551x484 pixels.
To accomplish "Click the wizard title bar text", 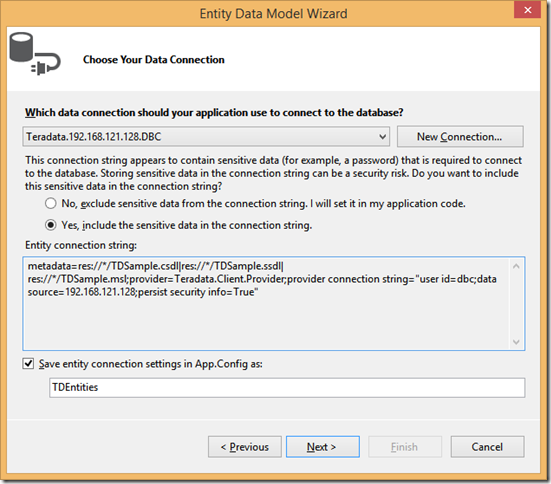I will [273, 14].
